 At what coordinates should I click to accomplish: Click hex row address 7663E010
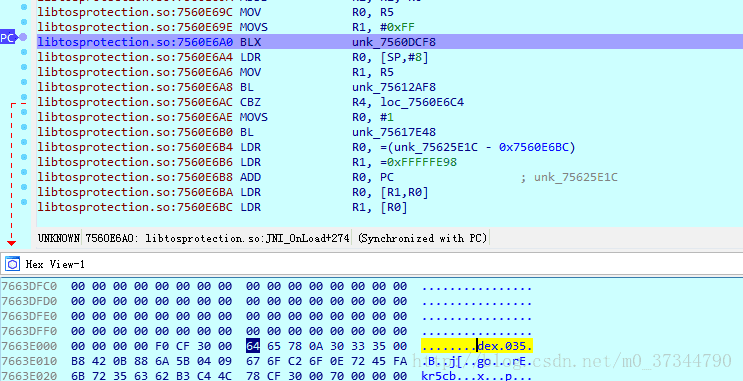(x=29, y=361)
